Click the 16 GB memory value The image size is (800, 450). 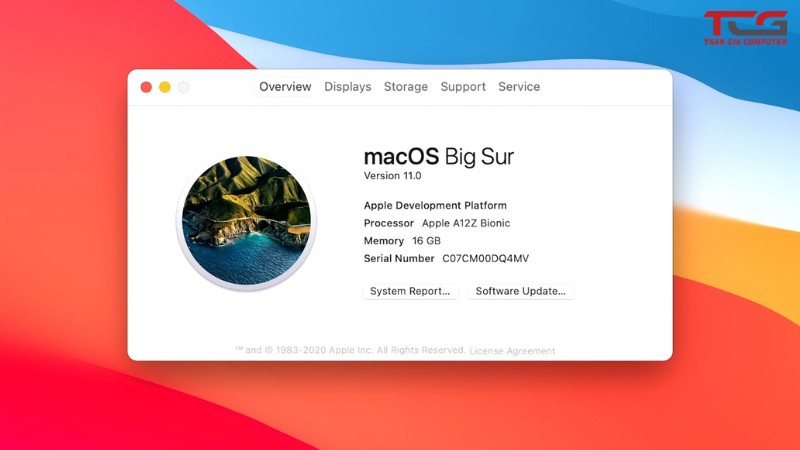tap(426, 241)
